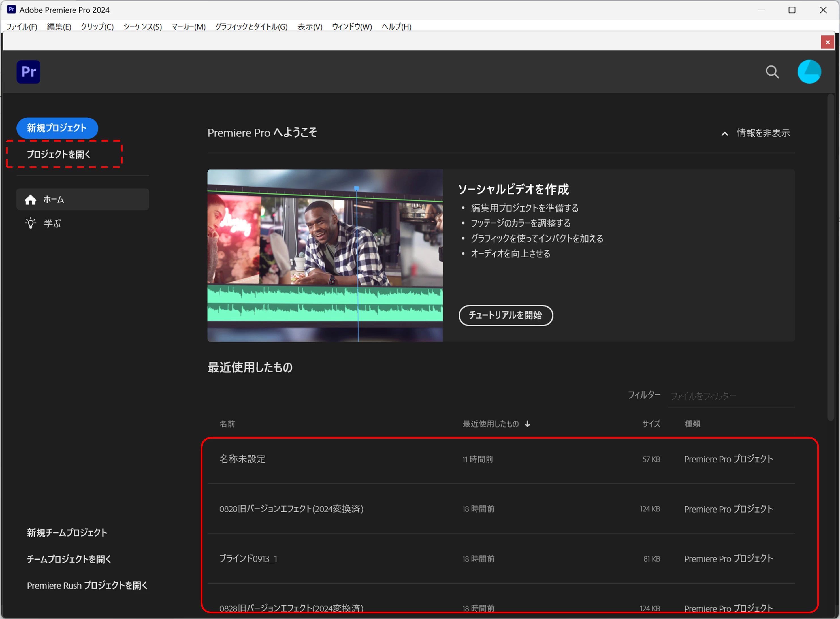Click the ファイルをフィルター input field
The height and width of the screenshot is (619, 840).
(731, 396)
